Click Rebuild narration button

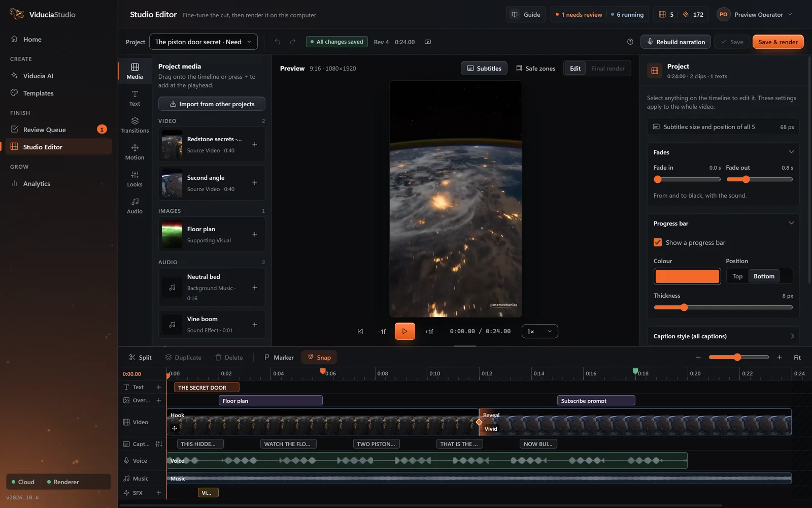675,42
